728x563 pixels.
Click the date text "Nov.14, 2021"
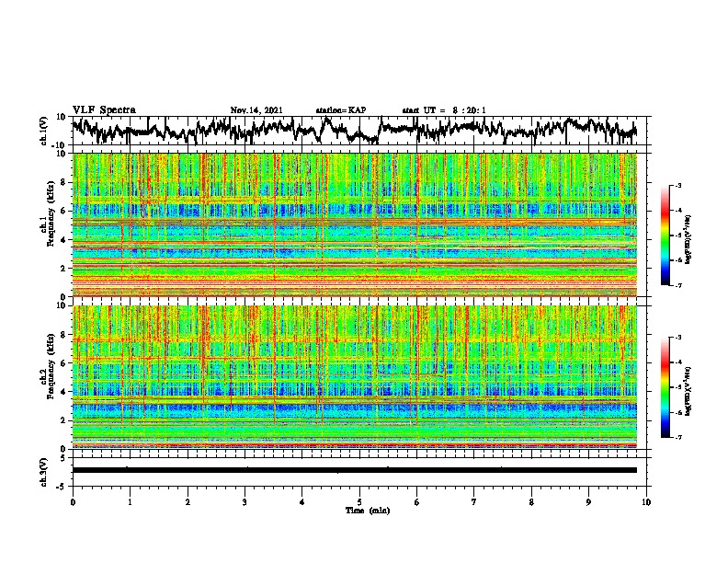pos(256,110)
